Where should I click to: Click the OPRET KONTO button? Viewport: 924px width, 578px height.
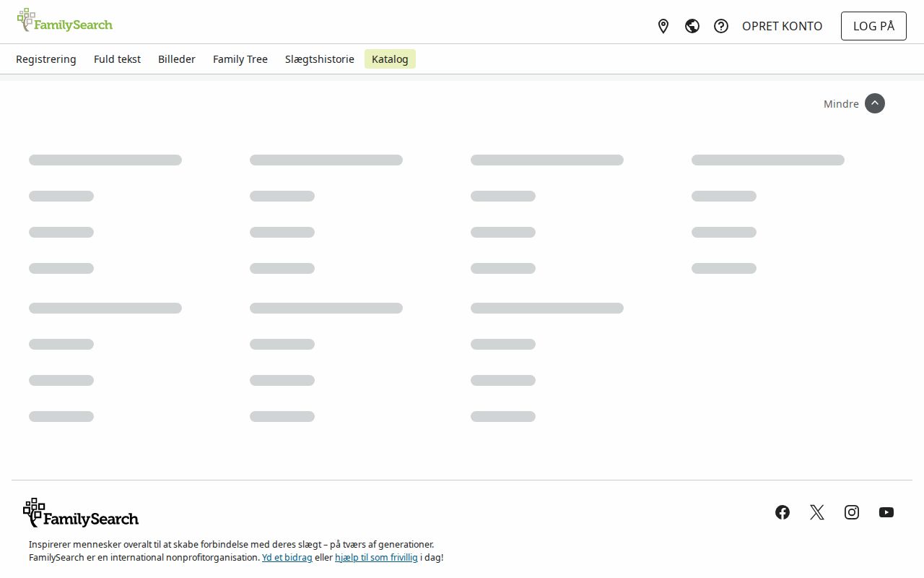tap(783, 26)
